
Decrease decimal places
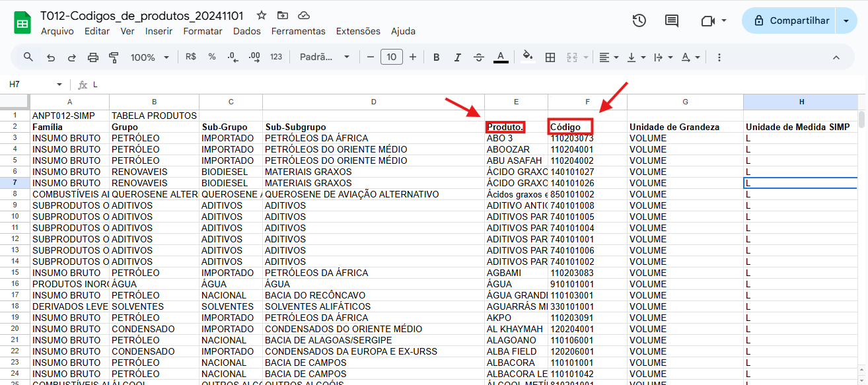pyautogui.click(x=233, y=57)
